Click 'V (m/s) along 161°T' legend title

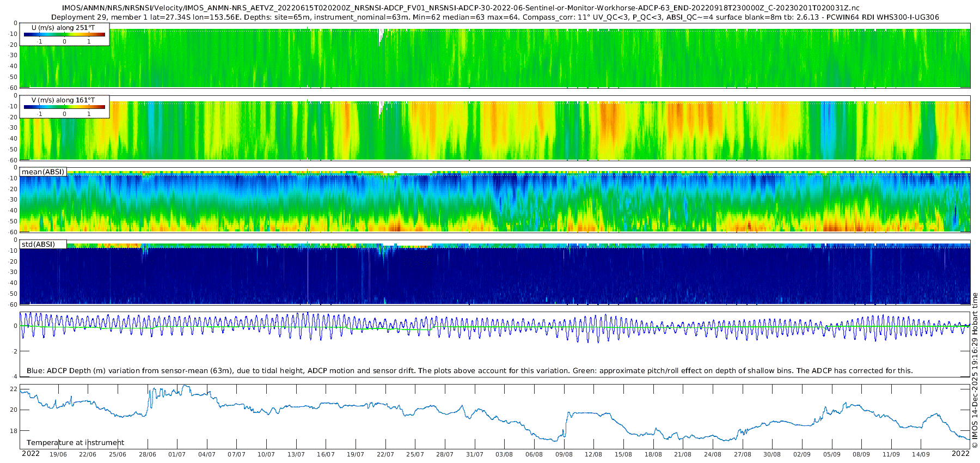point(63,100)
